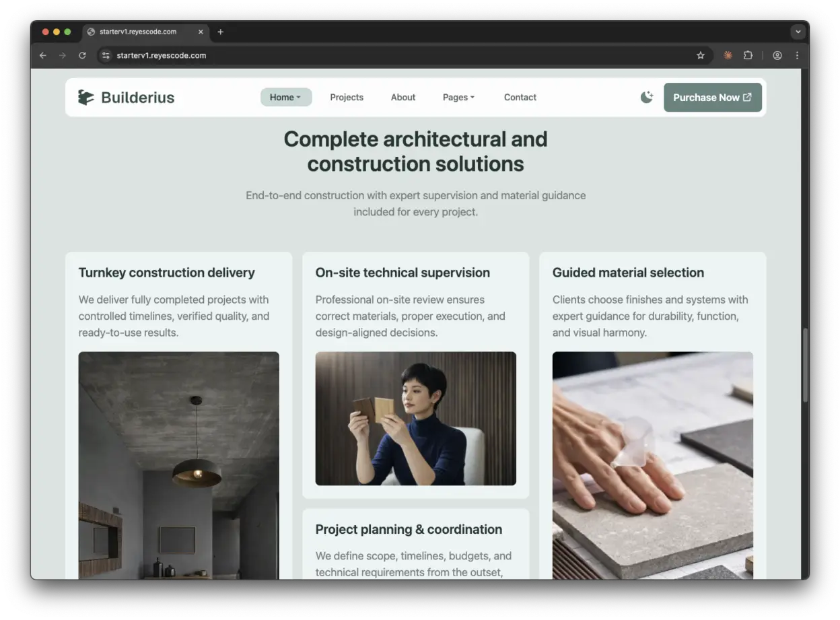The image size is (840, 620).
Task: Expand the Home dropdown menu
Action: pyautogui.click(x=285, y=98)
